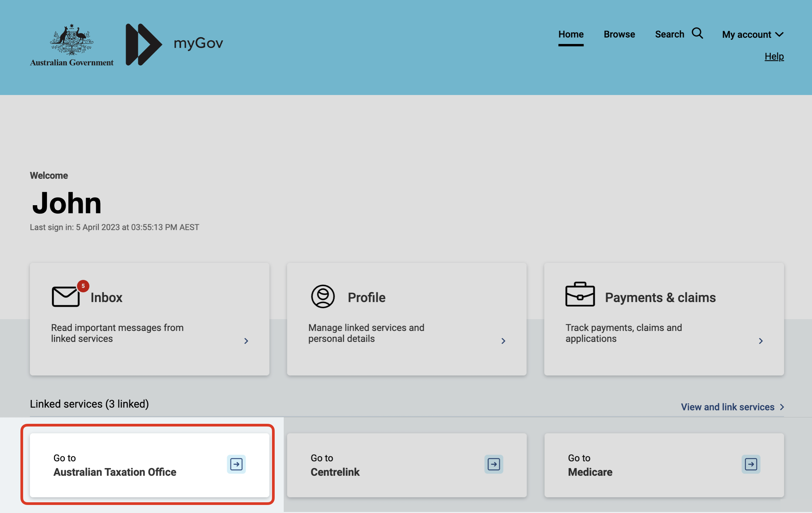Image resolution: width=812 pixels, height=513 pixels.
Task: Click the chevron in Payments & claims card
Action: (x=761, y=341)
